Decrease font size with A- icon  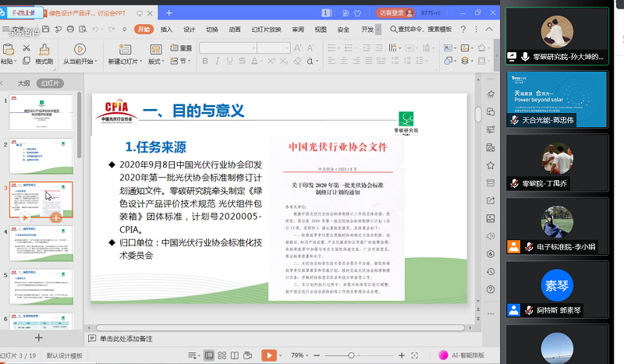310,48
